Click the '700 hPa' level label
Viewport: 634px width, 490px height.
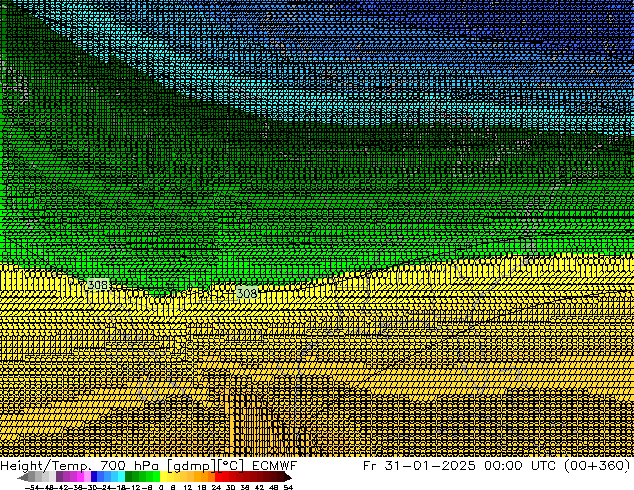(x=131, y=465)
